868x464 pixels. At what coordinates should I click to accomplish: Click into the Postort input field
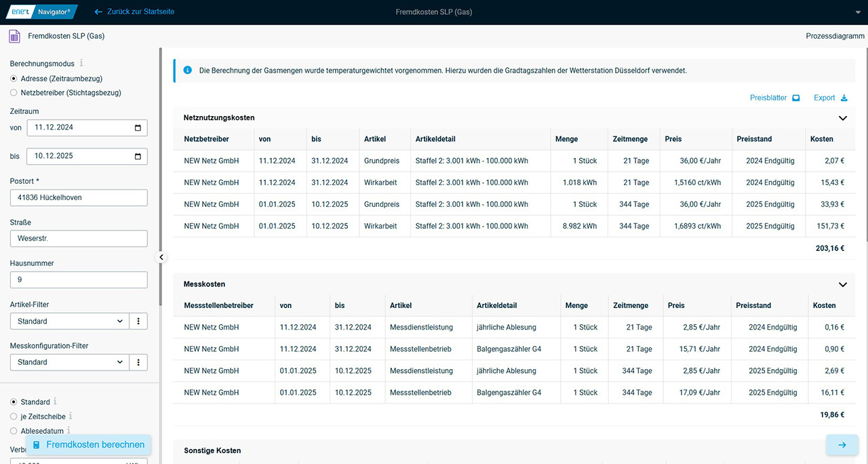79,198
